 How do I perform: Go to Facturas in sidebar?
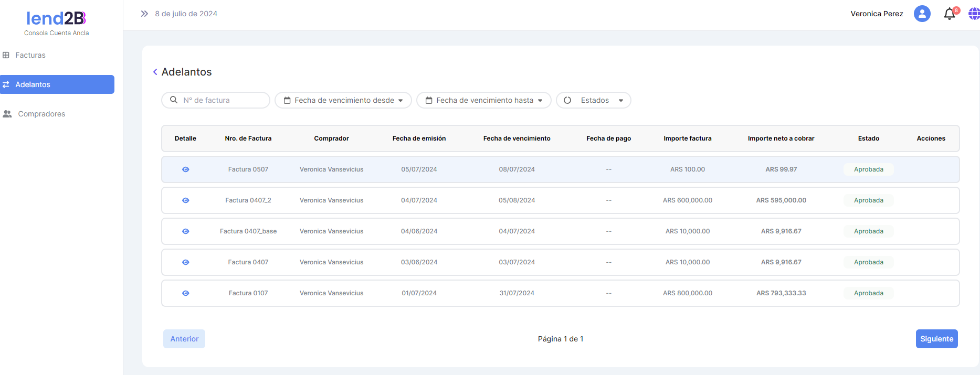click(x=30, y=55)
